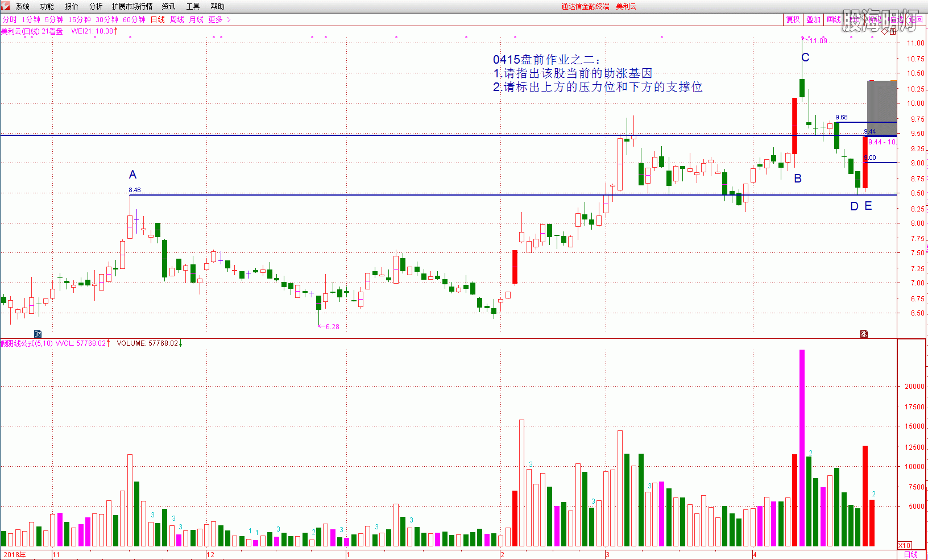Click the 6.28 low price label
The image size is (928, 560).
[x=332, y=327]
